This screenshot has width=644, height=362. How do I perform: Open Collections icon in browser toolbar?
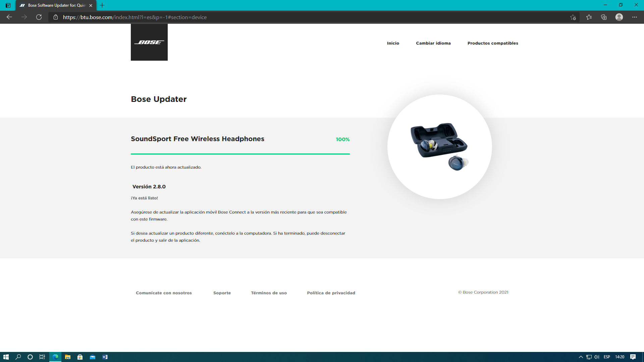point(604,17)
